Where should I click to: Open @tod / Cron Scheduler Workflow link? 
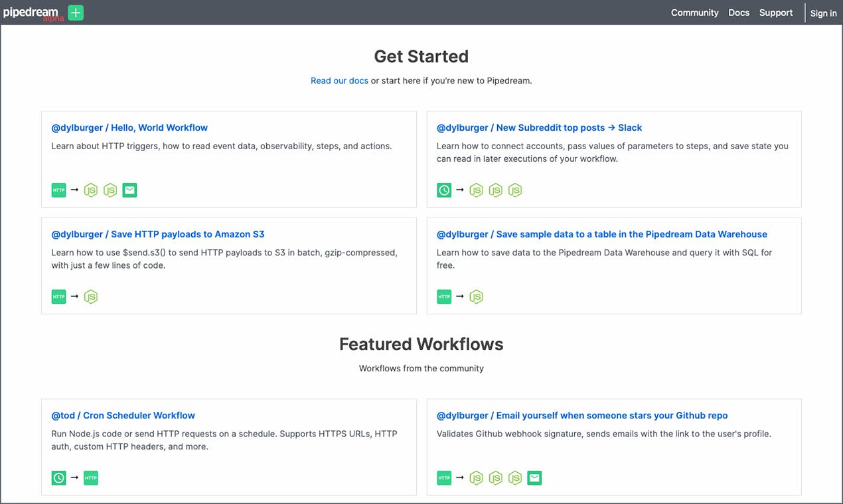pyautogui.click(x=123, y=415)
